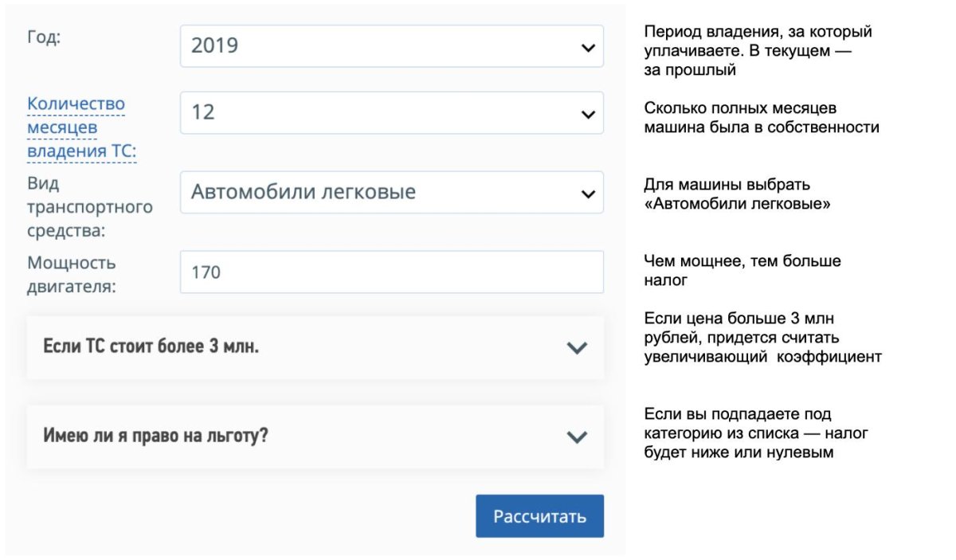The width and height of the screenshot is (956, 560).
Task: Click the chevron next to «Автомобили легковые»
Action: pos(588,192)
